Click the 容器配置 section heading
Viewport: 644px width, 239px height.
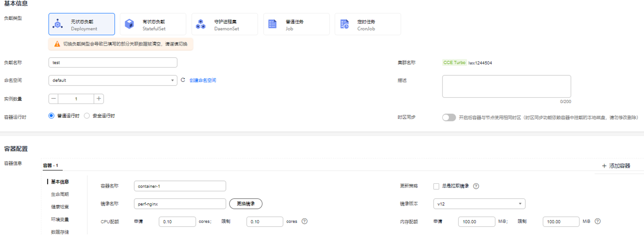click(x=16, y=149)
